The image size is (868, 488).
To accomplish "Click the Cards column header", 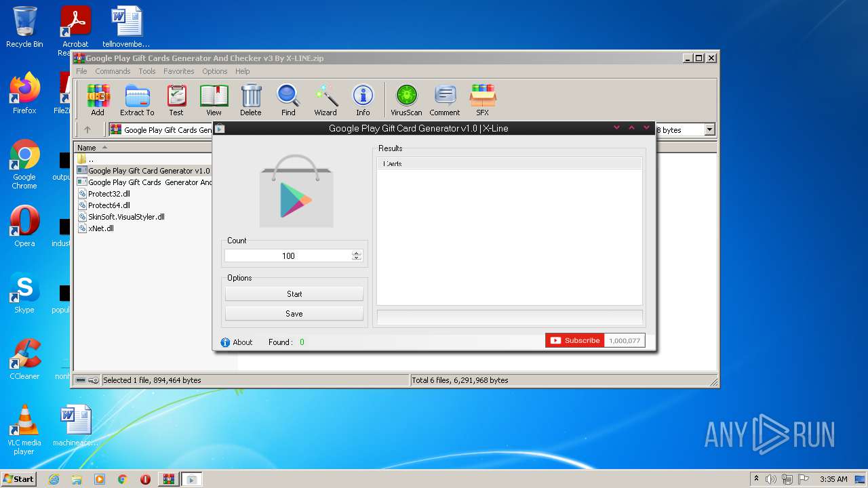I will (509, 163).
